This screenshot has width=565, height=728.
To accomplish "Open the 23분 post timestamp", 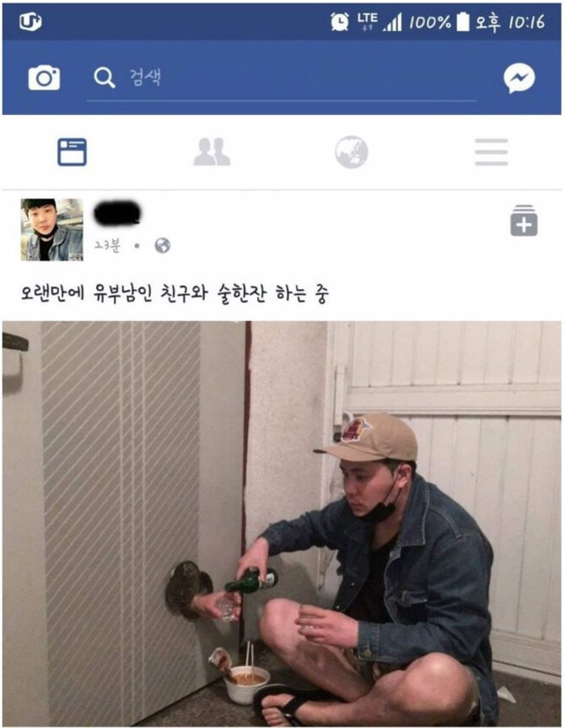I will 107,245.
